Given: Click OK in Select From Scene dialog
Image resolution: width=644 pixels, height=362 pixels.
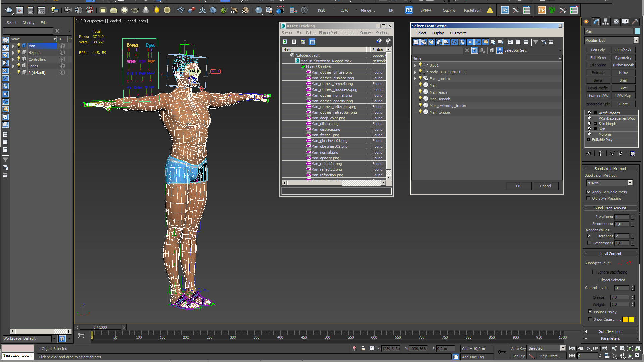Looking at the screenshot, I should point(518,186).
